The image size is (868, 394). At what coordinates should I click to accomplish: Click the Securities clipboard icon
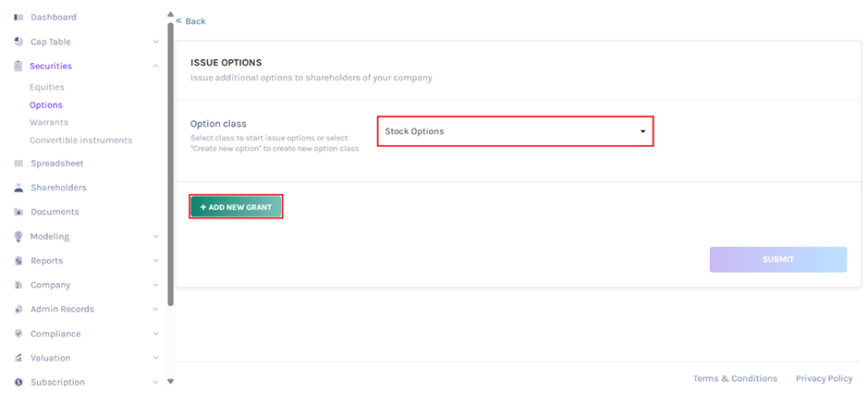coord(18,67)
